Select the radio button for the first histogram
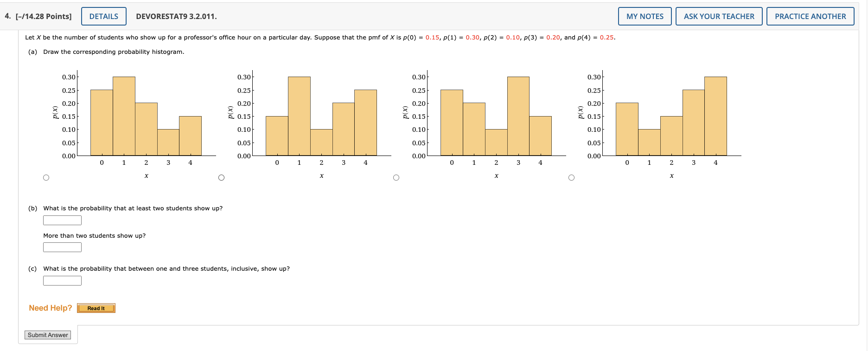 46,177
